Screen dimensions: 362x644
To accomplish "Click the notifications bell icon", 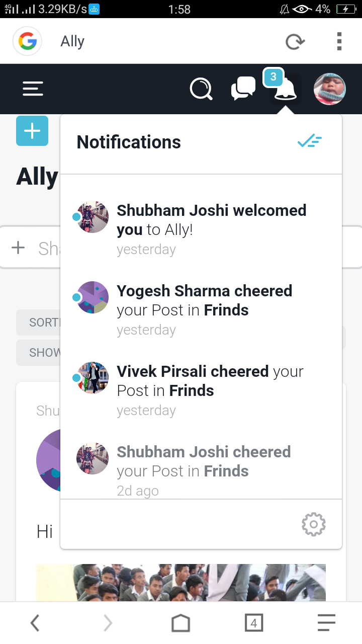I will 285,90.
